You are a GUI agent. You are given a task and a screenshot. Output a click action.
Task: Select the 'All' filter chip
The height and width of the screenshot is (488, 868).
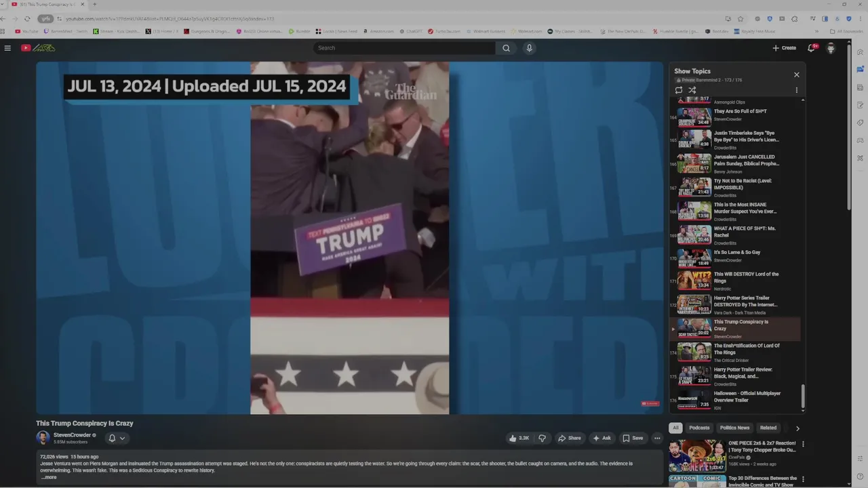(675, 428)
